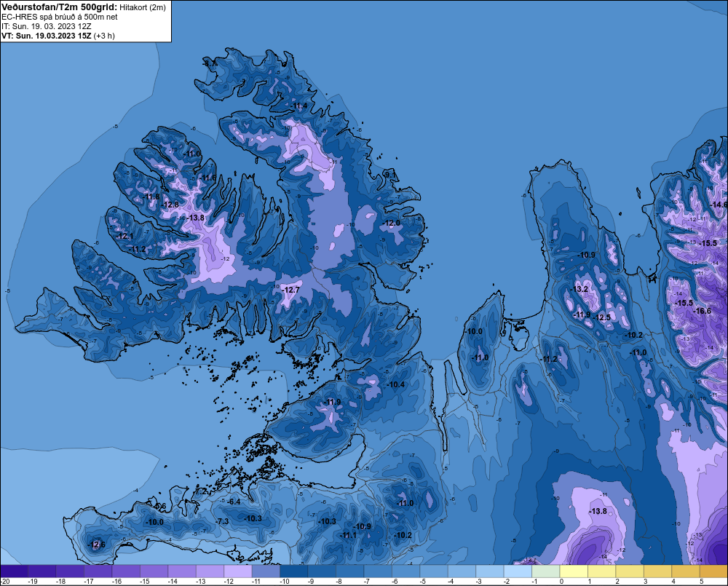Click the -12.6 value on Snæfellsnes tip

tap(97, 545)
